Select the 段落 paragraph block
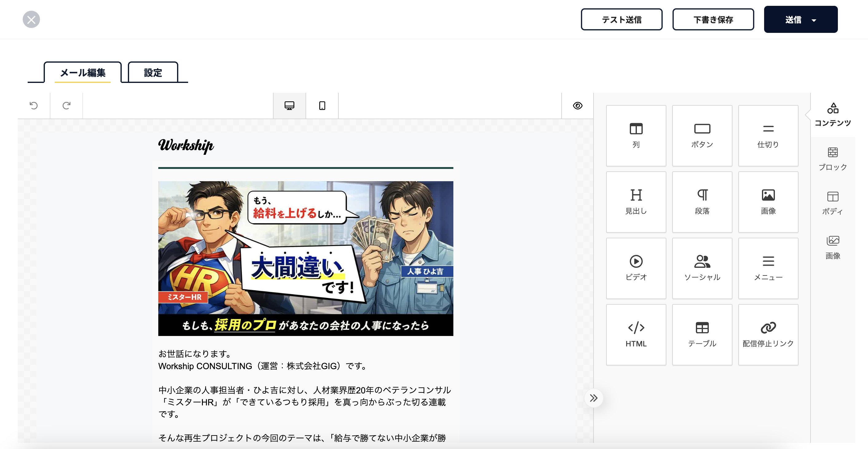This screenshot has width=868, height=449. pos(702,202)
